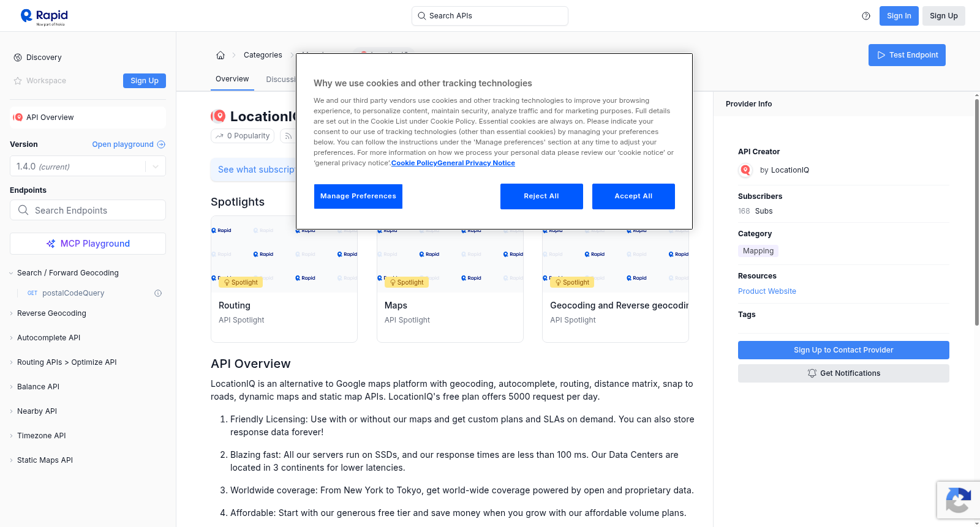Focus the Search Endpoints field
980x527 pixels.
pyautogui.click(x=88, y=210)
